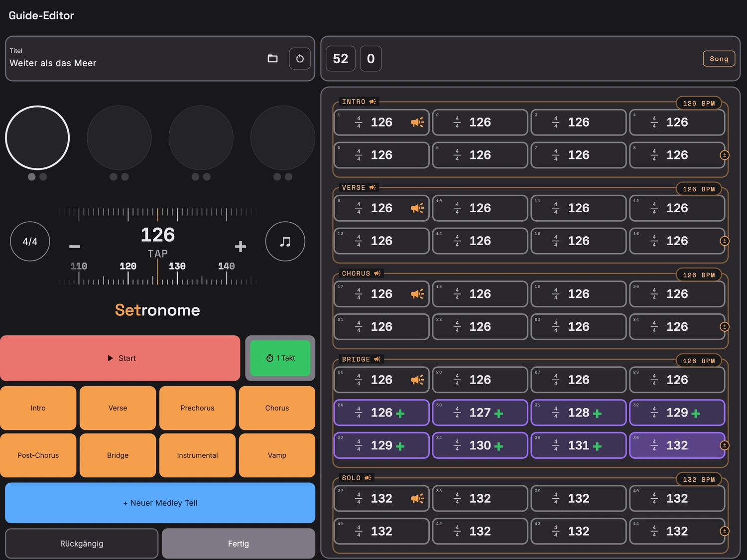
Task: Click the megaphone icon in measure 1
Action: click(417, 122)
